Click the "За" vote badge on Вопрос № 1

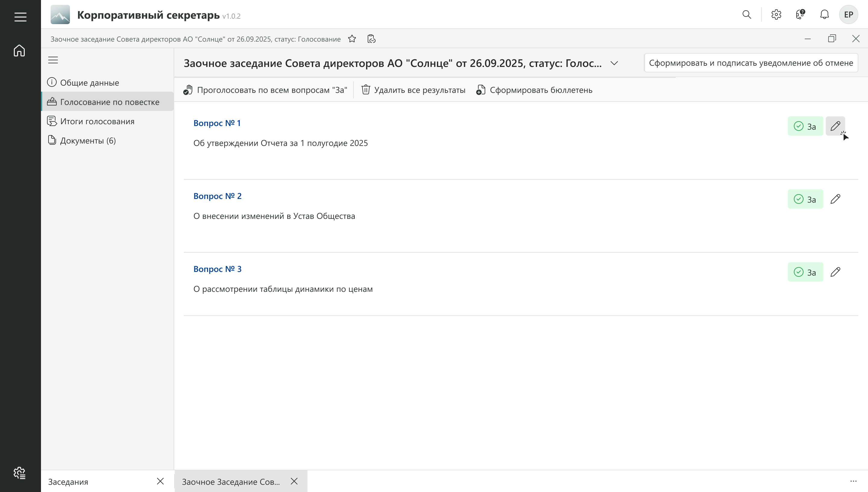coord(805,126)
